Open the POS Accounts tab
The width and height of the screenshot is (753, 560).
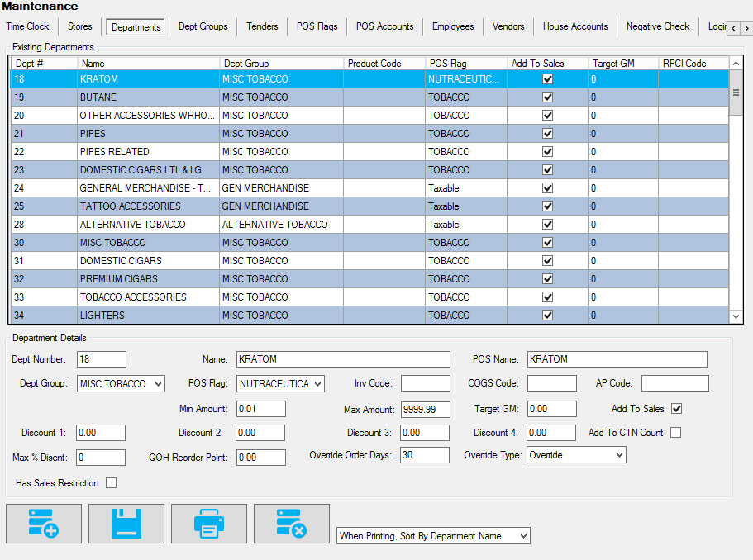pyautogui.click(x=384, y=26)
